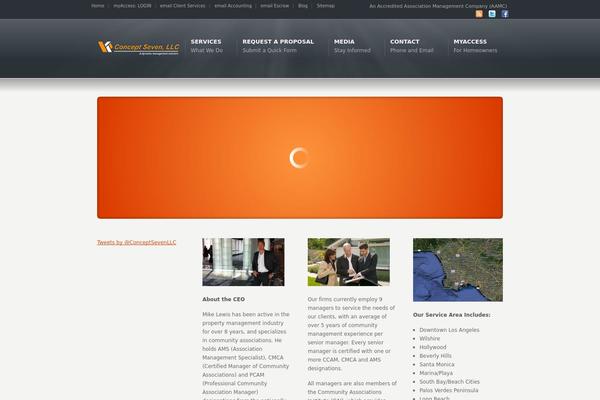Screen dimensions: 600x400
Task: Open the Facebook icon link
Action: click(x=505, y=14)
